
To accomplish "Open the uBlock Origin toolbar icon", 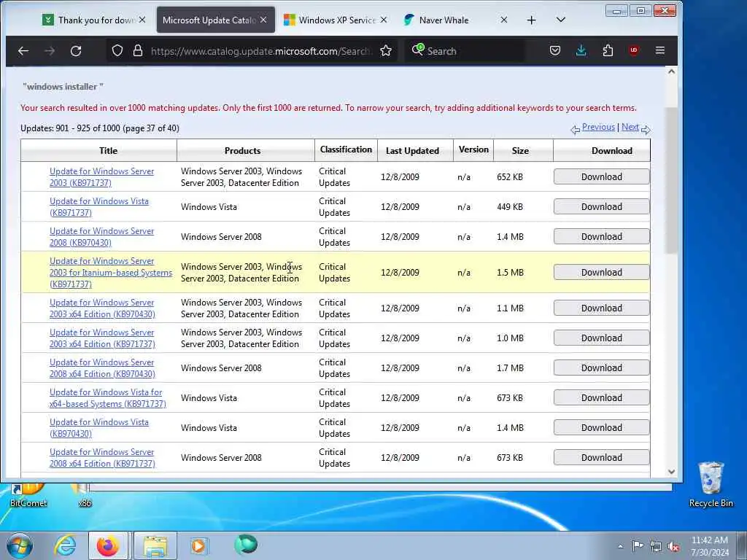I will [x=634, y=50].
